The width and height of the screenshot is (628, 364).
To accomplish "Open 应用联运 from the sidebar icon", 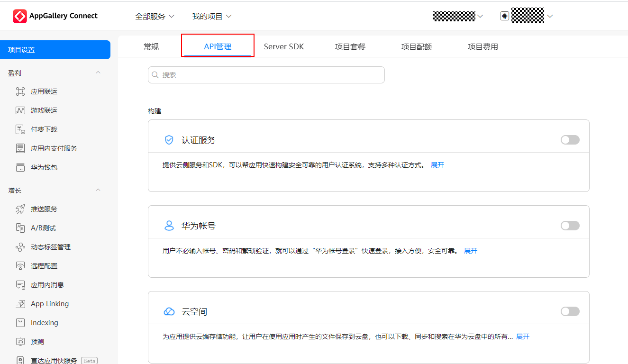I will (x=20, y=91).
